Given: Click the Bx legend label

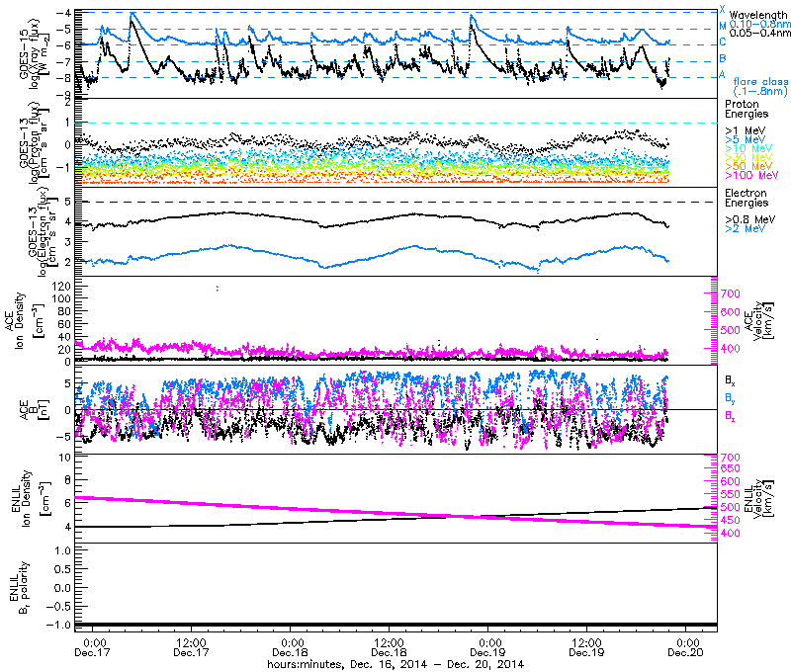Looking at the screenshot, I should pyautogui.click(x=730, y=379).
